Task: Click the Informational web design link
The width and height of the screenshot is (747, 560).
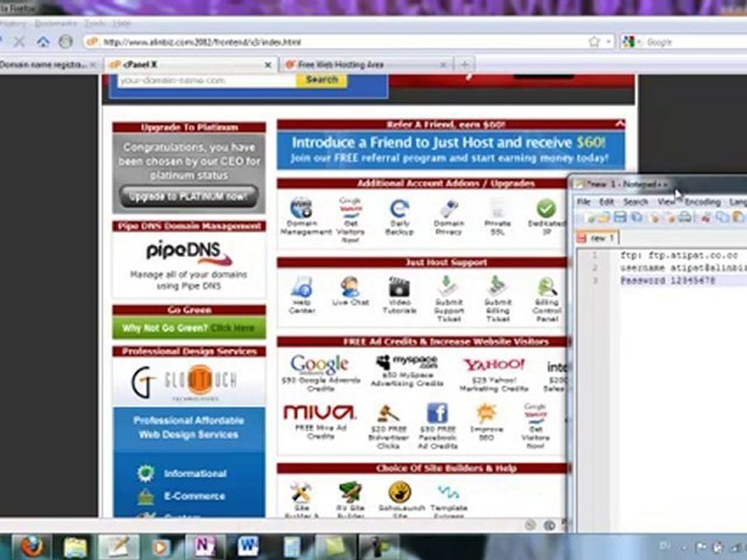Action: (195, 474)
